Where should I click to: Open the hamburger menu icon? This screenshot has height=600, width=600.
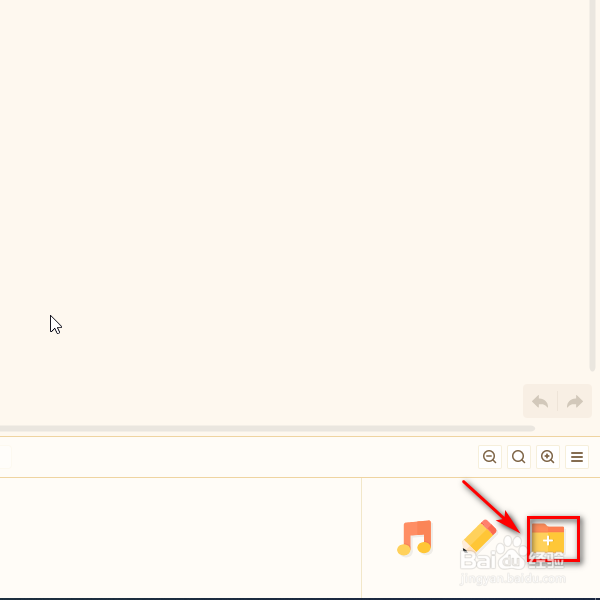pos(577,457)
